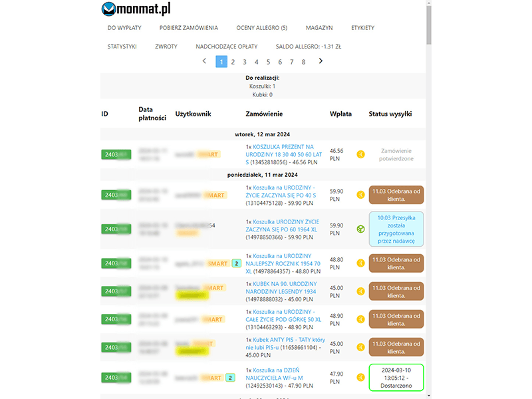532x399 pixels.
Task: Click coin icon for Kubek ANTY PIS order
Action: point(360,347)
